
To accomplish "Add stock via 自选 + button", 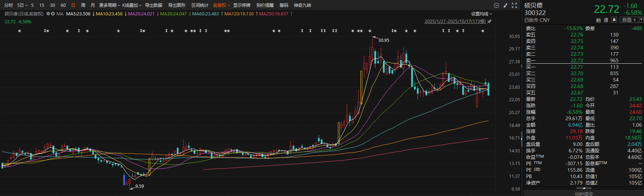I will point(629,20).
